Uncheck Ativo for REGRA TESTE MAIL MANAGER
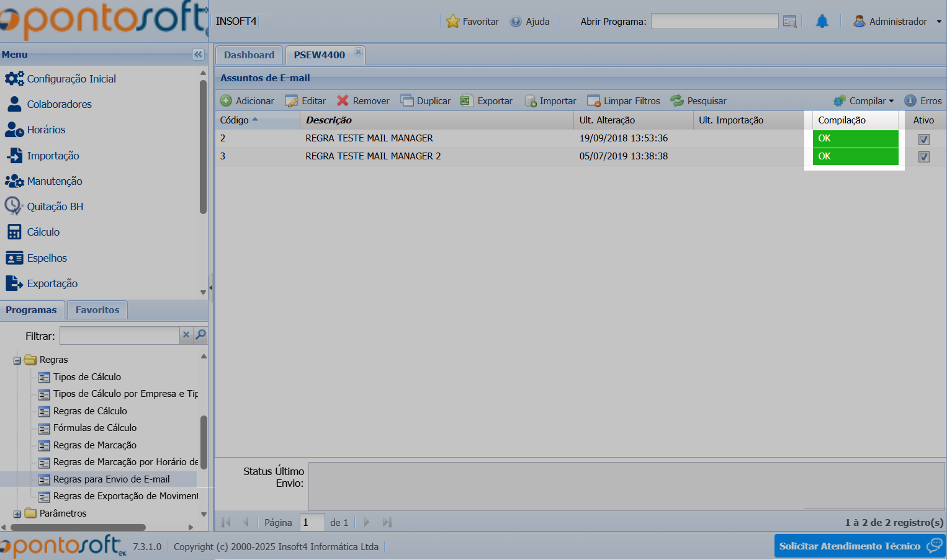The width and height of the screenshot is (947, 560). (x=924, y=140)
